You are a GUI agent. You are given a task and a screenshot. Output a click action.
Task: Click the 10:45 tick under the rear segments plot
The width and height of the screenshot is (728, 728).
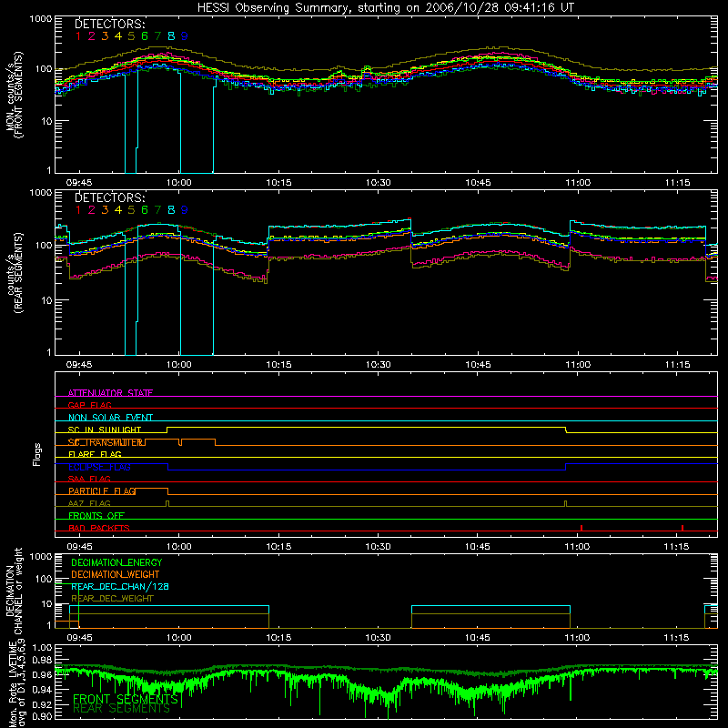478,365
